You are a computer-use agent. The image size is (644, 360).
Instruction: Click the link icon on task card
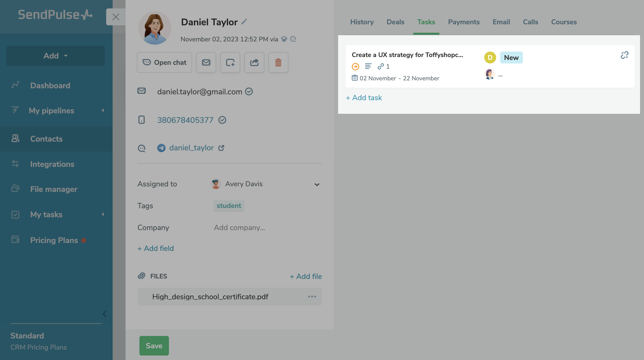click(624, 55)
